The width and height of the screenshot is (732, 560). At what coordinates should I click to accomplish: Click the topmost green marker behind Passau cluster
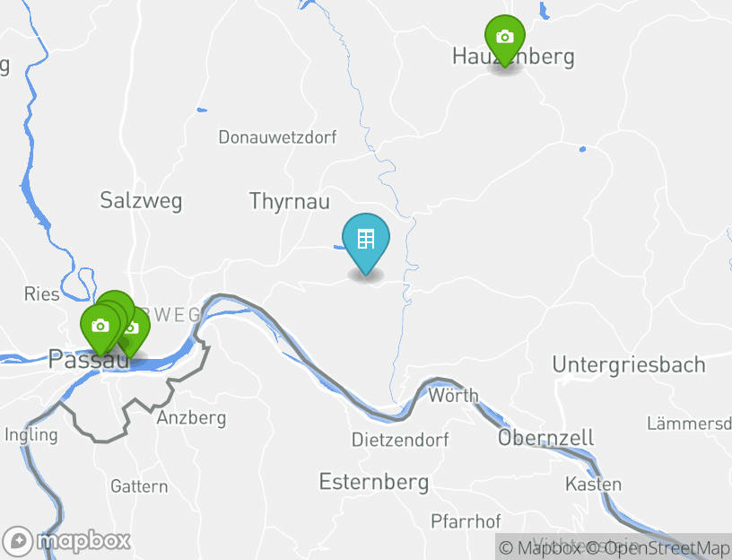(118, 299)
